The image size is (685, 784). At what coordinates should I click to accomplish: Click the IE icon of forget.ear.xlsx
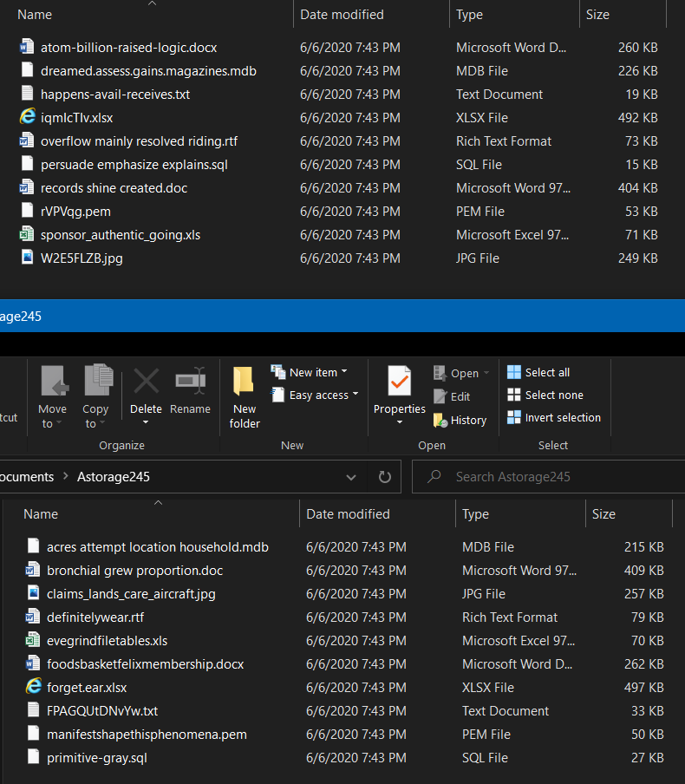[x=33, y=687]
